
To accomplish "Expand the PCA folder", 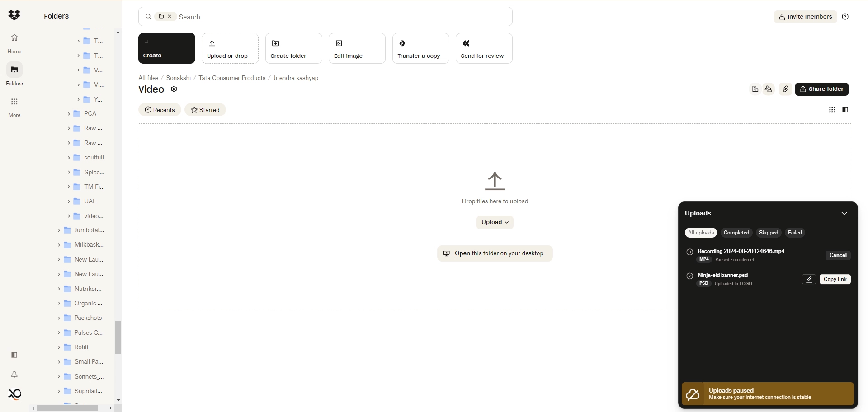I will [x=69, y=114].
